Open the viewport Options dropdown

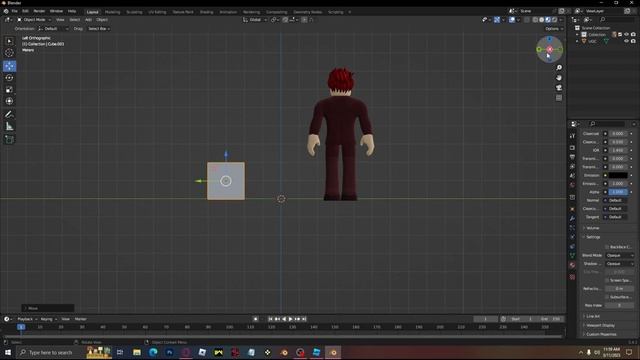554,29
